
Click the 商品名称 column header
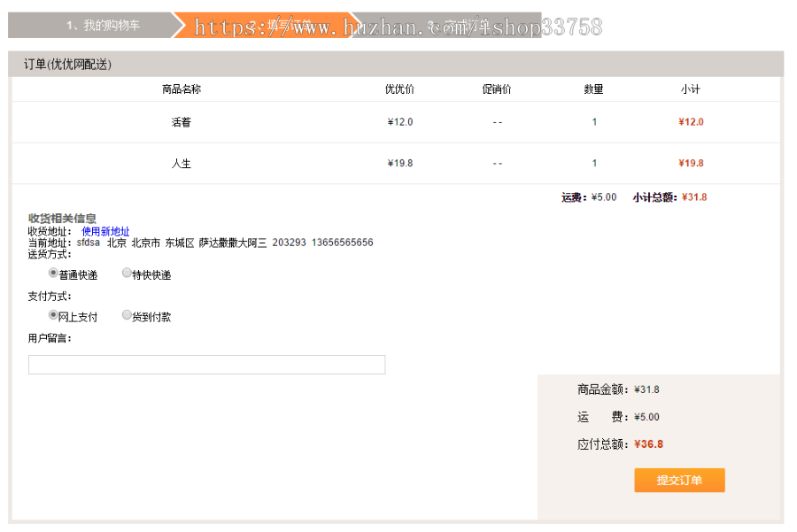[x=182, y=89]
